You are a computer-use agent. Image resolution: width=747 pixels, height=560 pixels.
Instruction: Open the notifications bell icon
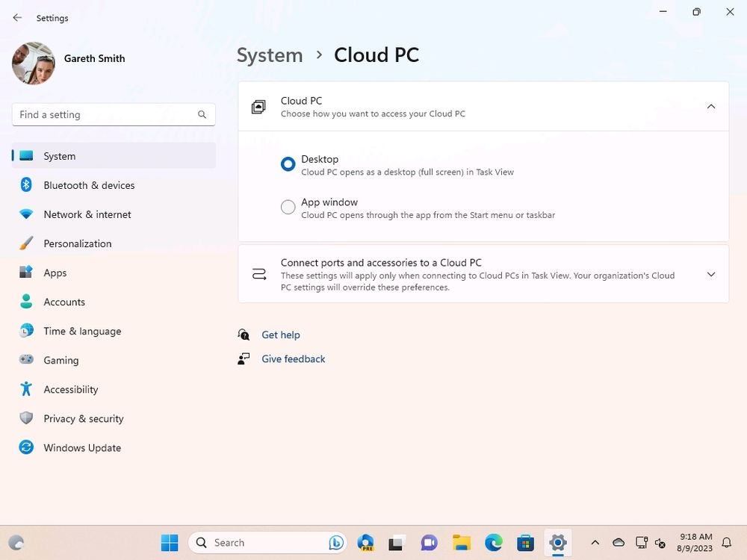pos(727,543)
